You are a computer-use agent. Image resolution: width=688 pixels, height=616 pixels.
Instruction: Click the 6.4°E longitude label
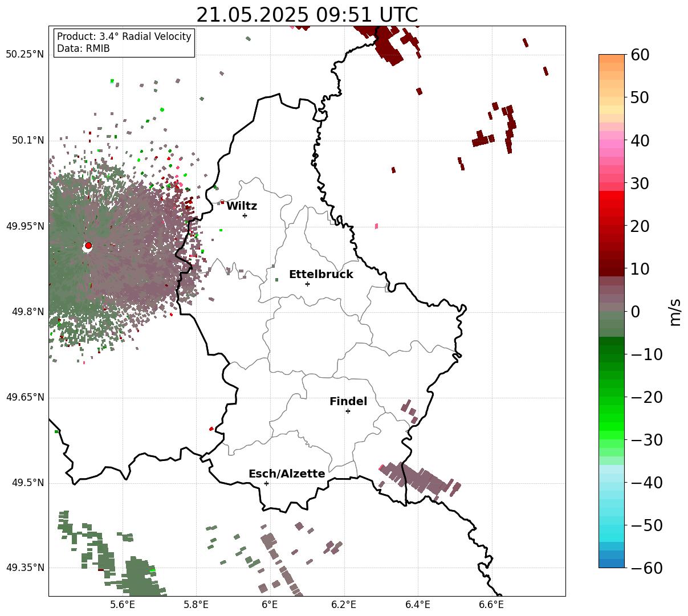[x=418, y=605]
